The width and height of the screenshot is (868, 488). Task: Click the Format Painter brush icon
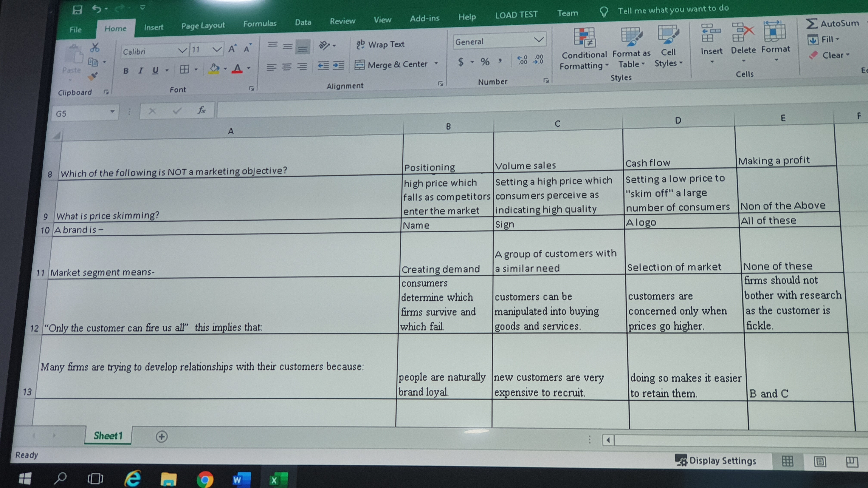point(93,76)
